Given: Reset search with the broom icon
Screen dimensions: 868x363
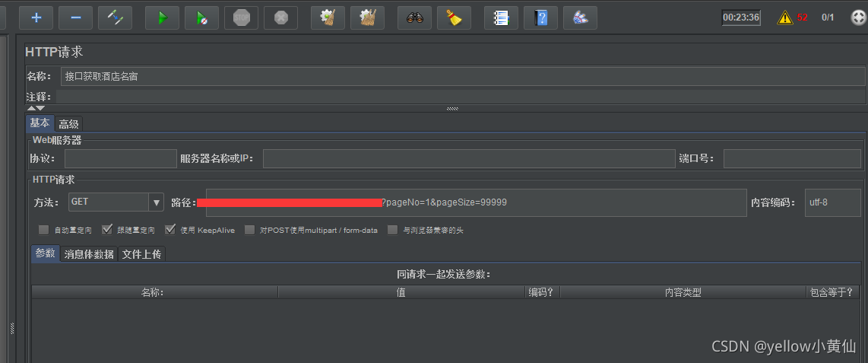Looking at the screenshot, I should click(x=455, y=18).
